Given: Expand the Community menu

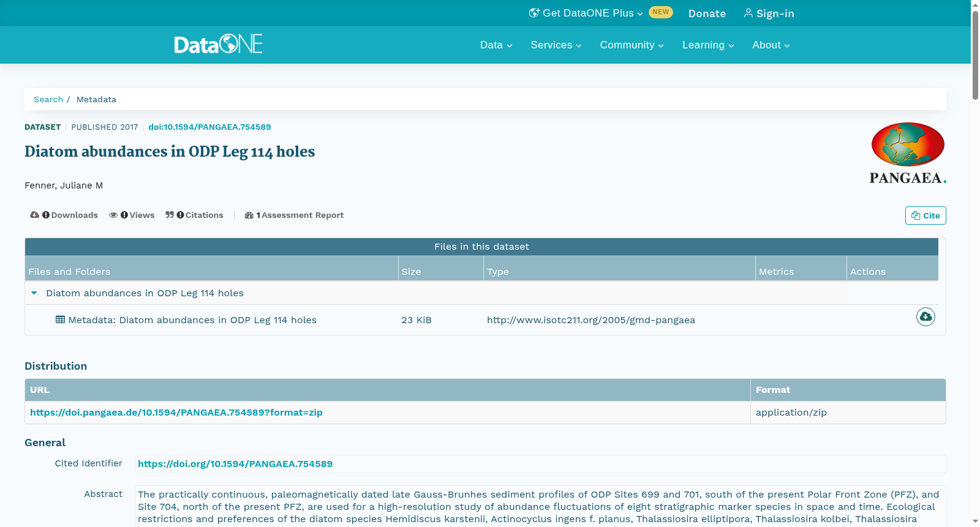Looking at the screenshot, I should click(631, 45).
